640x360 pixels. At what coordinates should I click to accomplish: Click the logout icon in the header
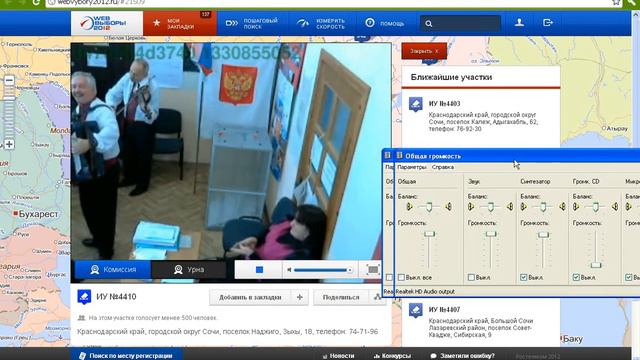pyautogui.click(x=548, y=22)
